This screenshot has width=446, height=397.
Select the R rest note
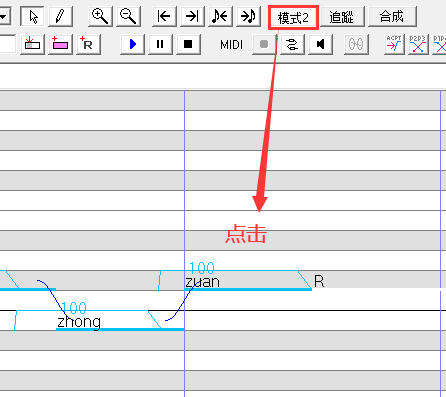(x=319, y=281)
